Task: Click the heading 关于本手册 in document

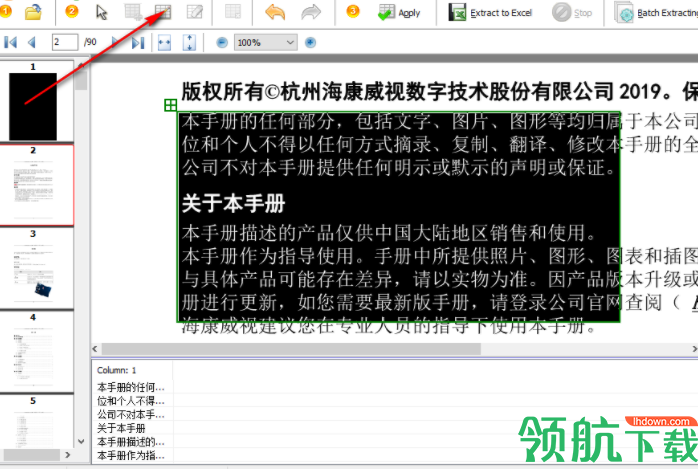Action: tap(234, 204)
